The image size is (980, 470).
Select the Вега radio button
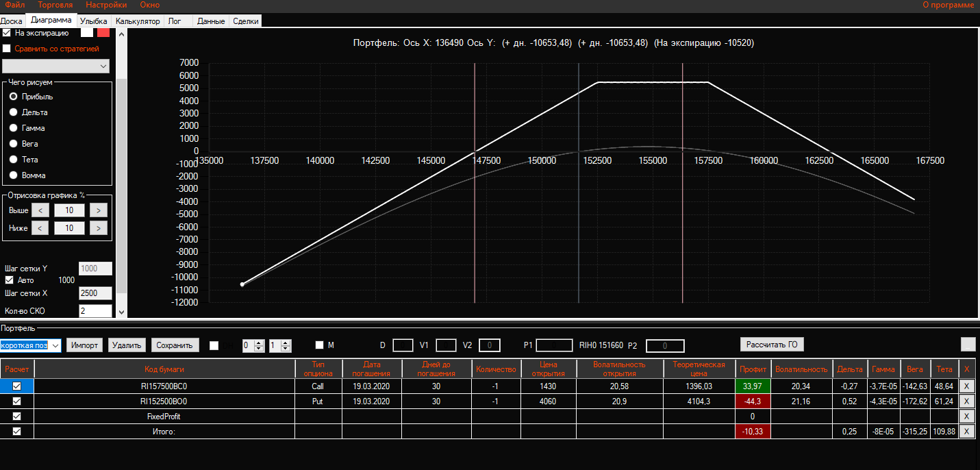[13, 144]
